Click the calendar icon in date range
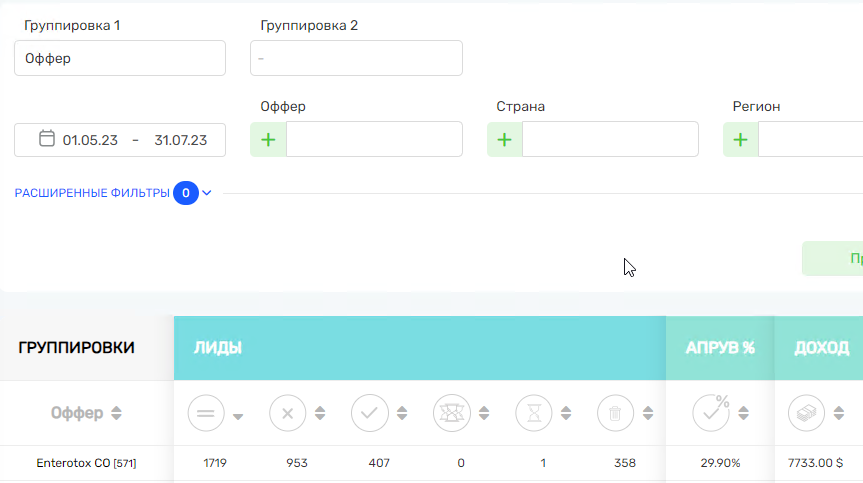The height and width of the screenshot is (483, 863). (47, 139)
